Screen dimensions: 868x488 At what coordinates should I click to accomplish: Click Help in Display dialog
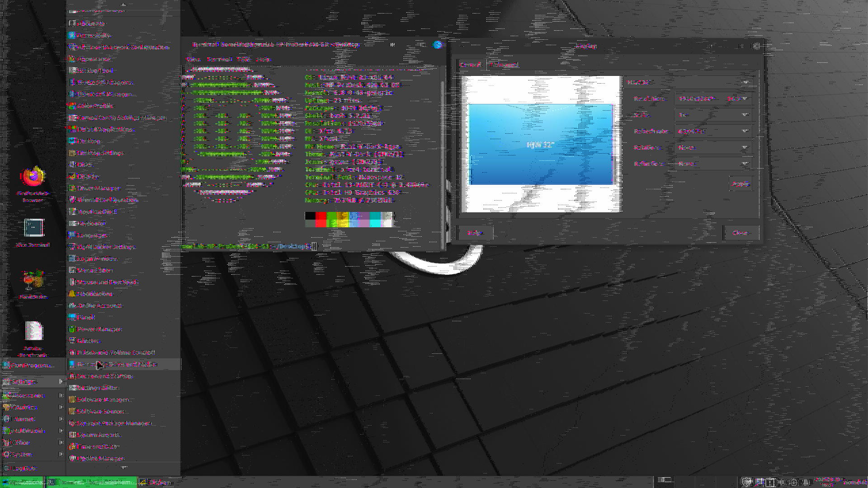(x=475, y=233)
